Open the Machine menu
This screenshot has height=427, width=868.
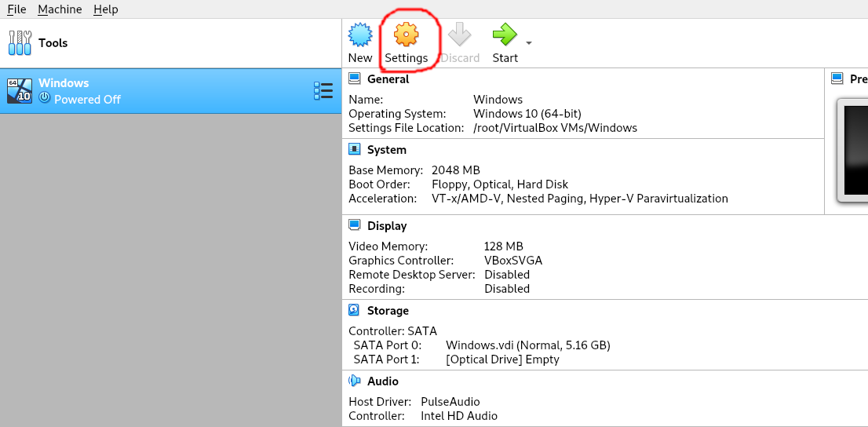[60, 9]
